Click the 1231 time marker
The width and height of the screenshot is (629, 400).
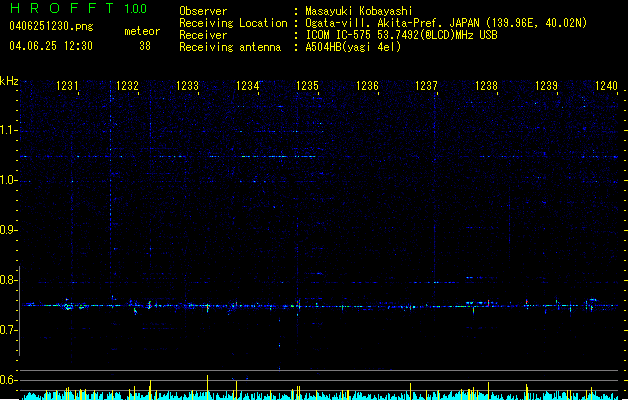67,86
